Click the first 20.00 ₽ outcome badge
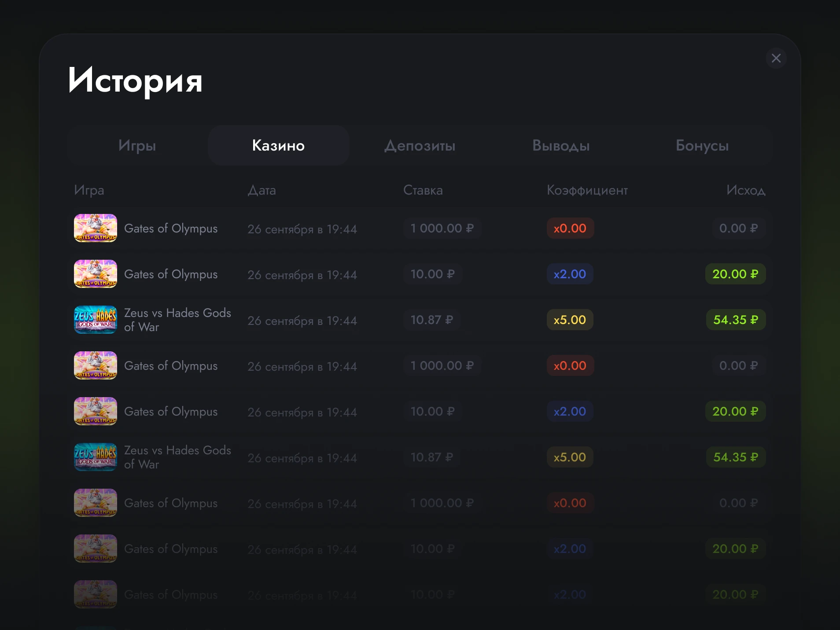This screenshot has width=840, height=630. click(736, 274)
